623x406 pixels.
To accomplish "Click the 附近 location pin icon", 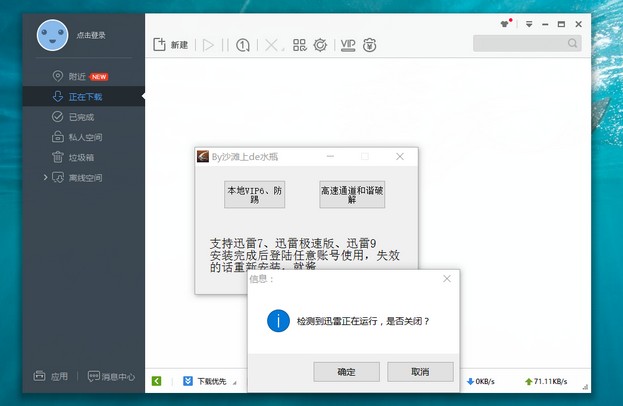I will (58, 76).
